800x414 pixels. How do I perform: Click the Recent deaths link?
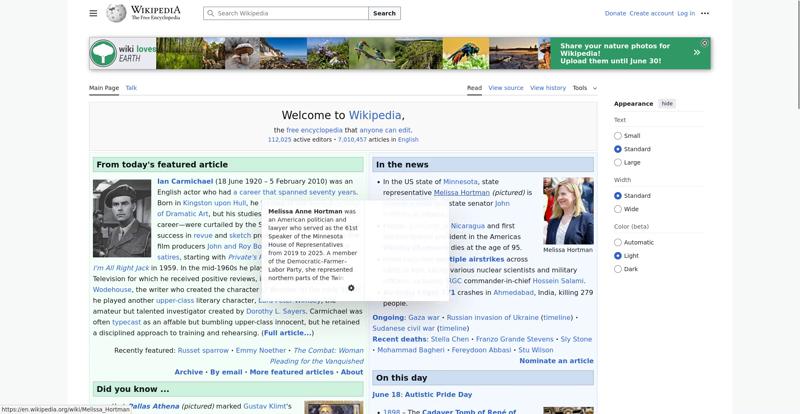(x=399, y=339)
